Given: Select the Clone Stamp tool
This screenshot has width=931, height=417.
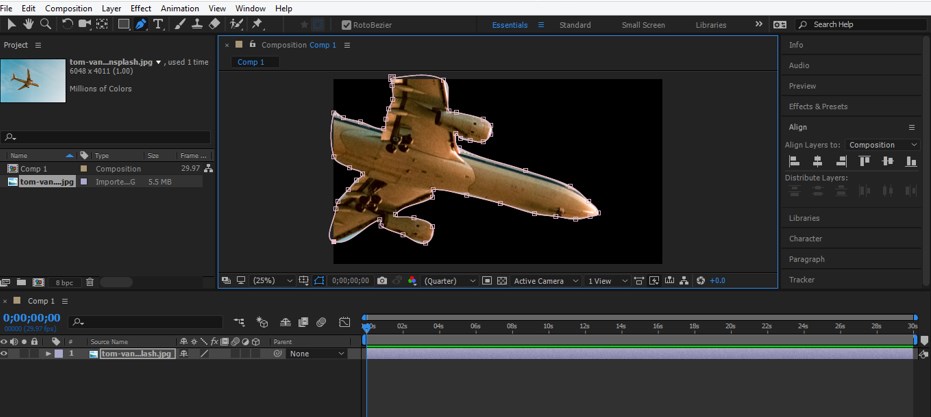Looking at the screenshot, I should point(197,24).
